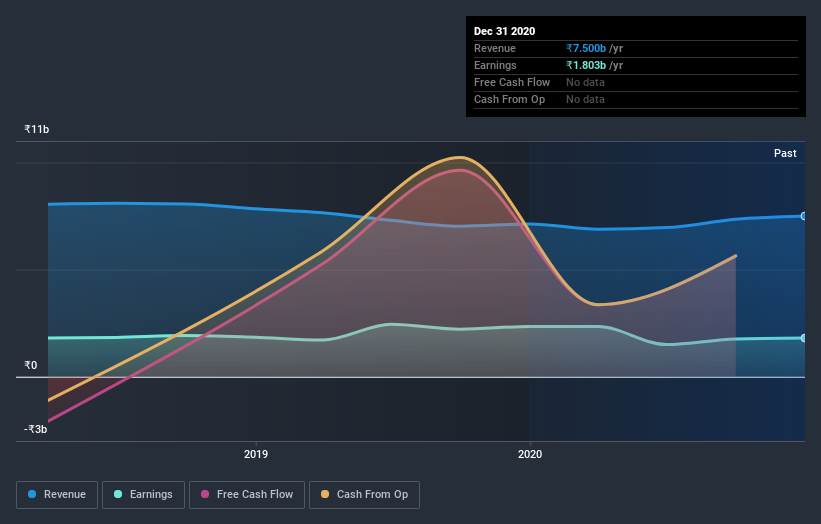Click the 2020 x-axis label

(530, 454)
